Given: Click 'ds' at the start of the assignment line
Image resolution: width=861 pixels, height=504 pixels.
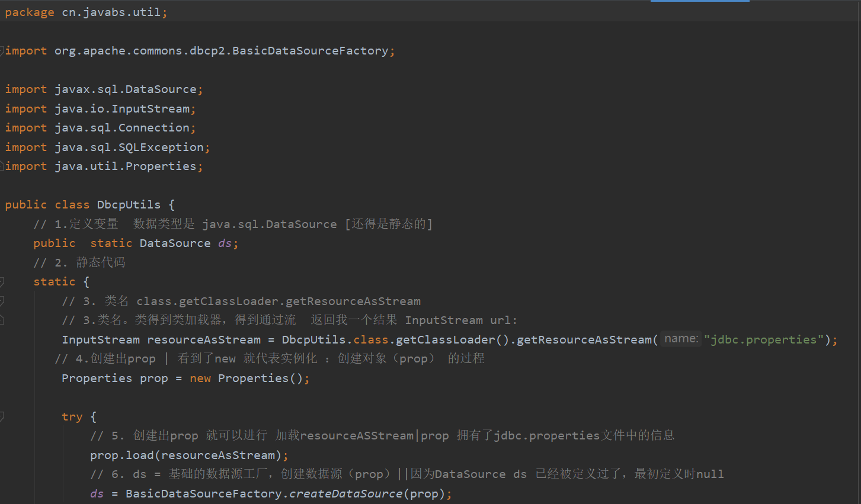Looking at the screenshot, I should [97, 494].
